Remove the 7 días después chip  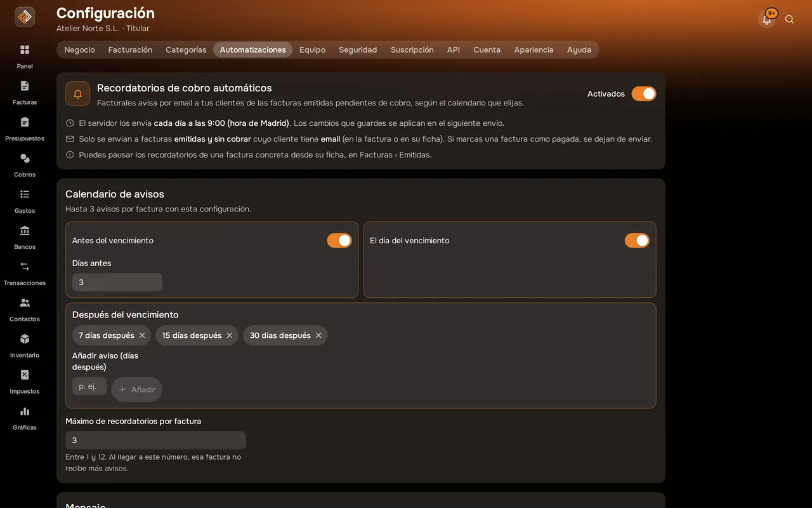[x=142, y=335]
